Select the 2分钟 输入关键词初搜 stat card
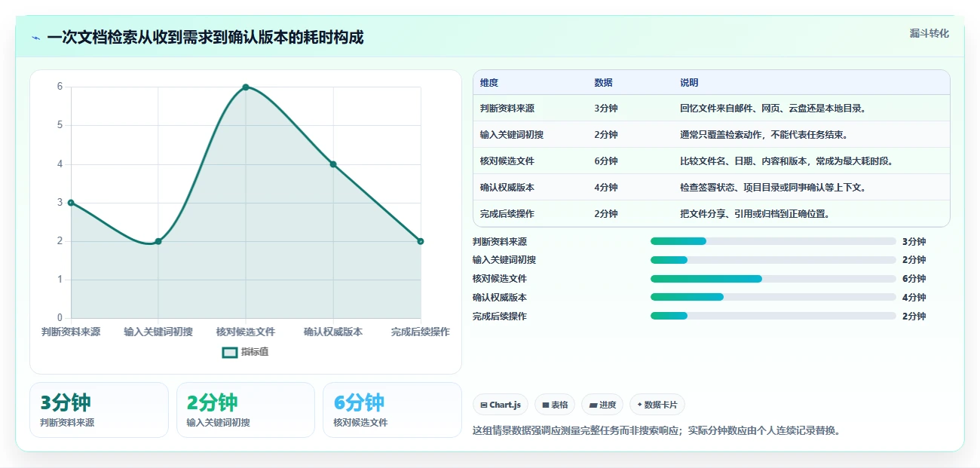 click(x=245, y=410)
